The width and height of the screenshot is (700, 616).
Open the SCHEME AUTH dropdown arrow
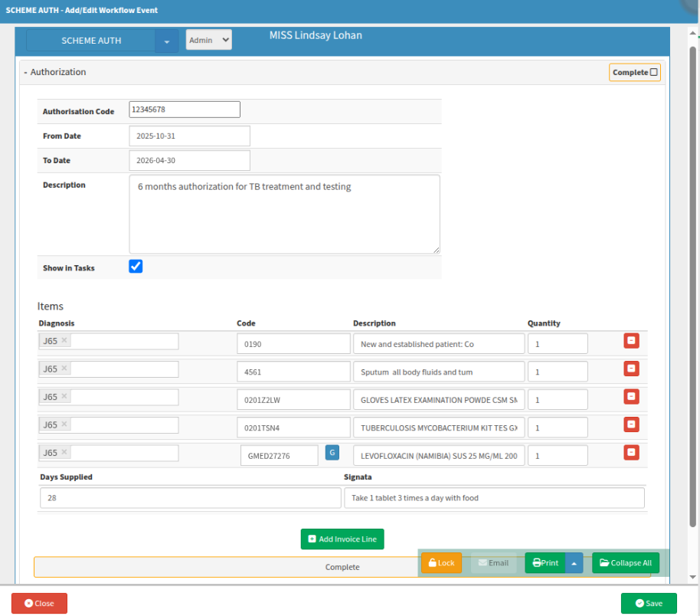pyautogui.click(x=166, y=41)
